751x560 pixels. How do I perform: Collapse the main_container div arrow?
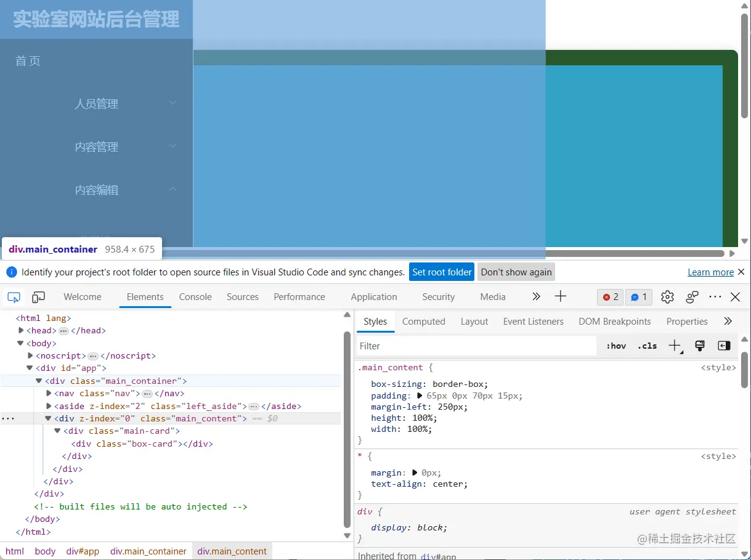click(x=39, y=381)
